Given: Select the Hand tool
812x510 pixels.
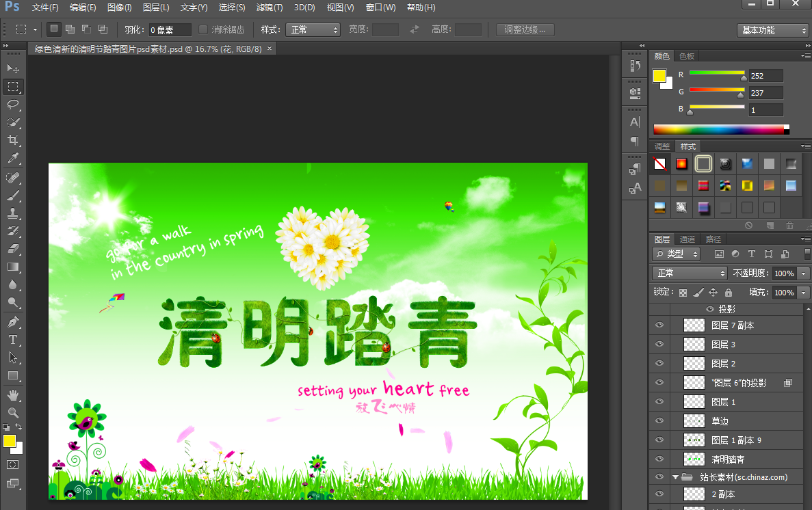Looking at the screenshot, I should (13, 394).
